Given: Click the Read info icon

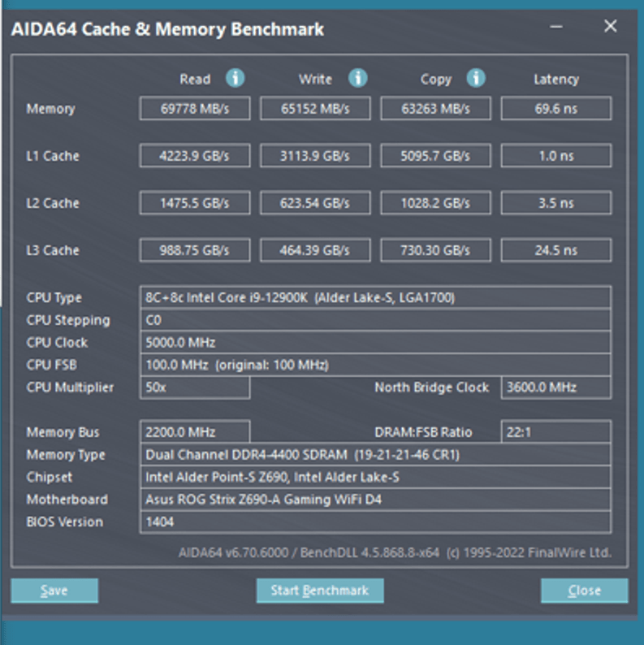Looking at the screenshot, I should (236, 78).
